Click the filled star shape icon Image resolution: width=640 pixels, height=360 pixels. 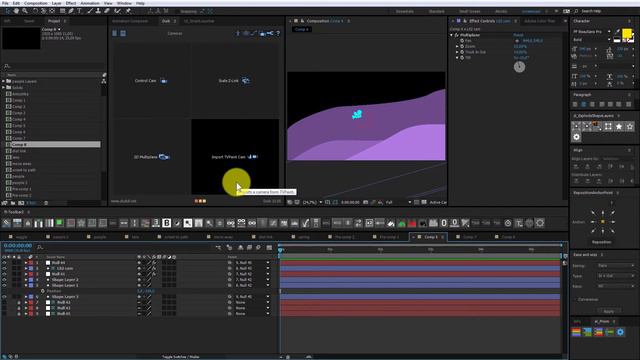pos(619,127)
